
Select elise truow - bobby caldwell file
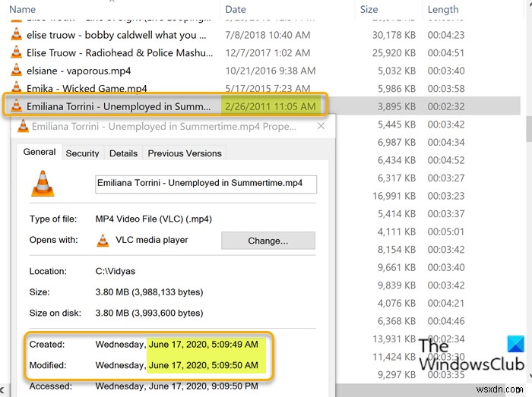[x=116, y=35]
